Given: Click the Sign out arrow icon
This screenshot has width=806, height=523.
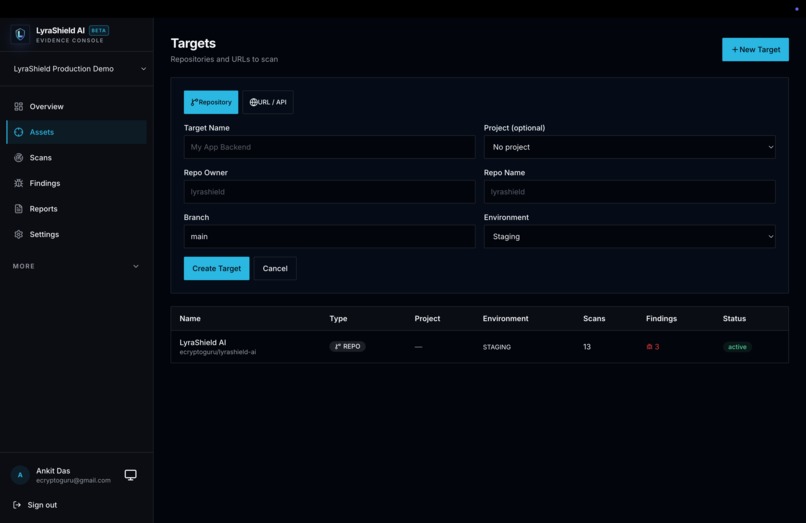Looking at the screenshot, I should click(17, 505).
